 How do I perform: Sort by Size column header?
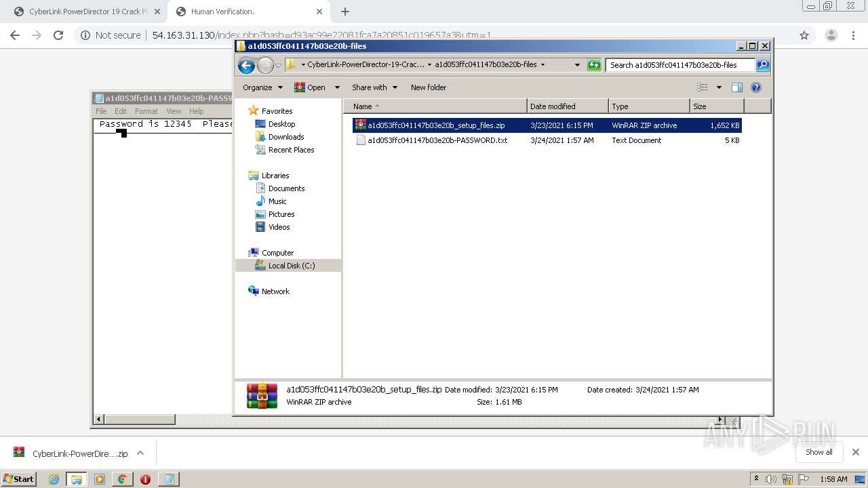(717, 106)
